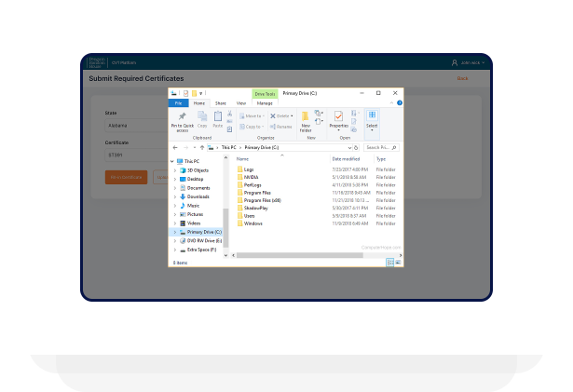Click the Select icon in the ribbon

pos(372,115)
